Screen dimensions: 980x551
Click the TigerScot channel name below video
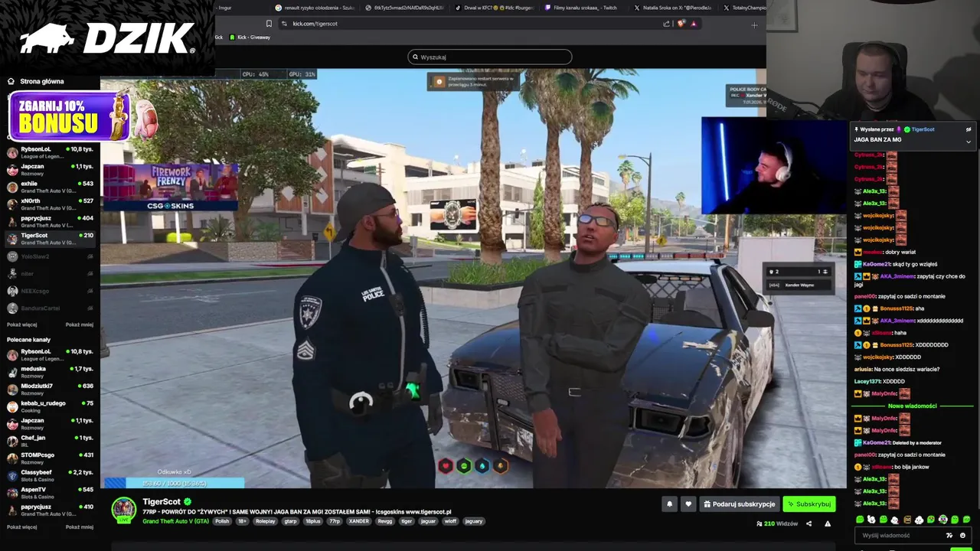[x=162, y=502]
